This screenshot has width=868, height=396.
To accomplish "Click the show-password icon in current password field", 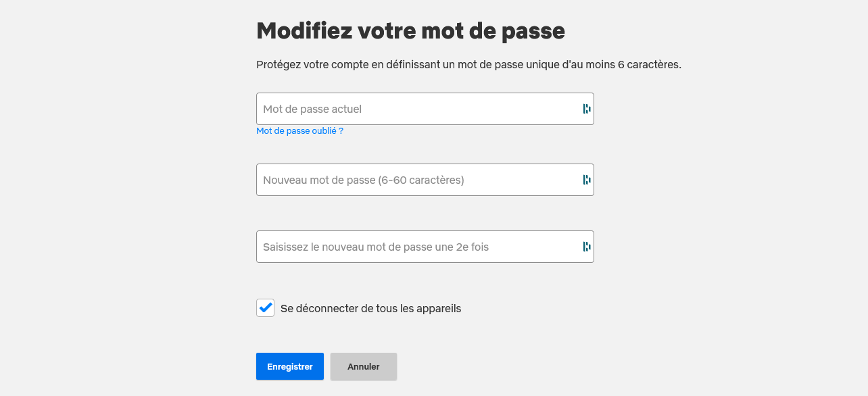I will (585, 108).
